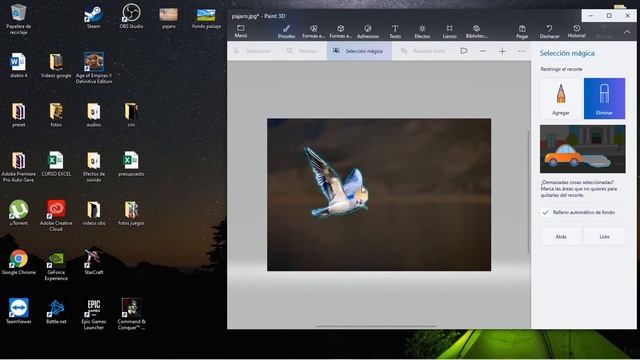Screen dimensions: 640x360
Task: Open the 3D shapes cube tool
Action: [x=340, y=31]
